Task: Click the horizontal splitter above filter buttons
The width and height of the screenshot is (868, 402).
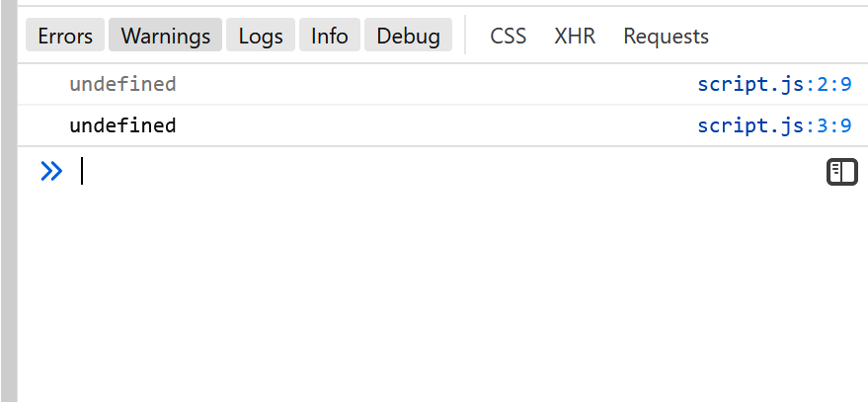Action: point(442,6)
